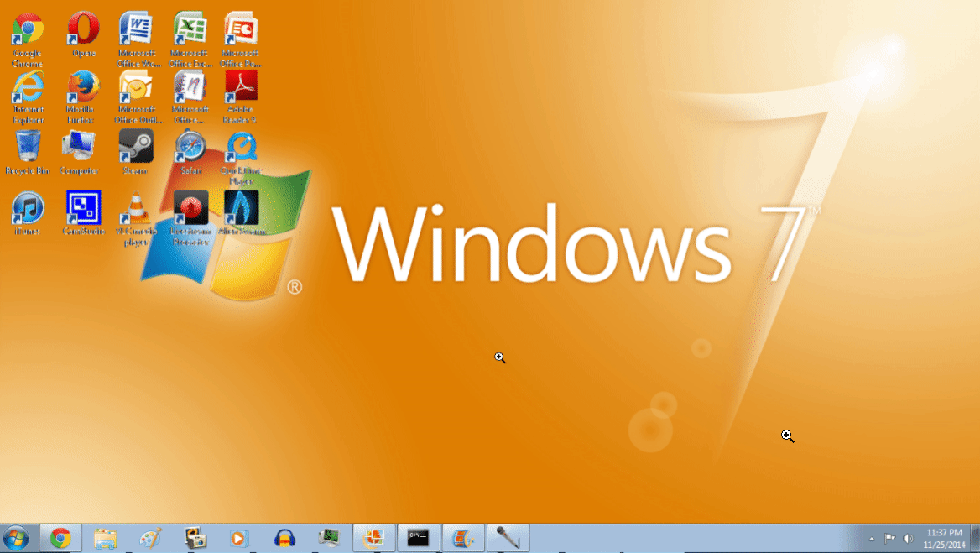Select the Microsoft Office OneNote shortcut
The height and width of the screenshot is (553, 980).
[190, 97]
